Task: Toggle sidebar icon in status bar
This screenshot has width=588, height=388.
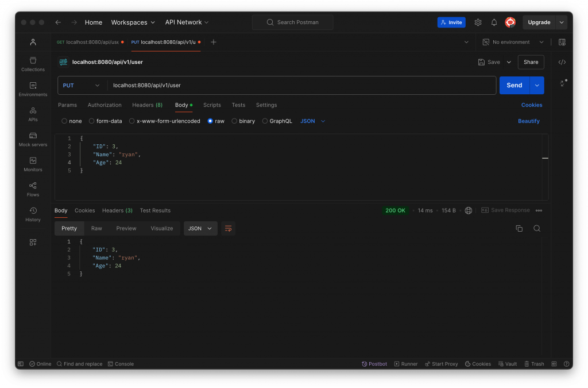Action: [21, 364]
